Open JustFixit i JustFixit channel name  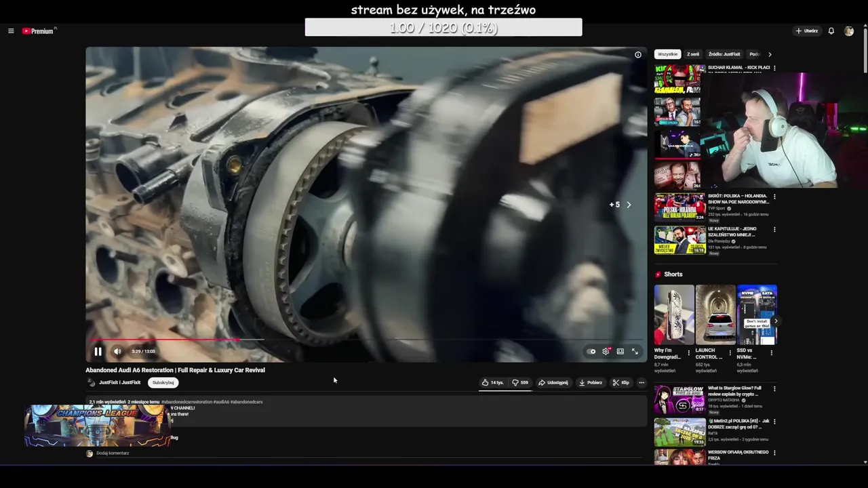(x=120, y=383)
